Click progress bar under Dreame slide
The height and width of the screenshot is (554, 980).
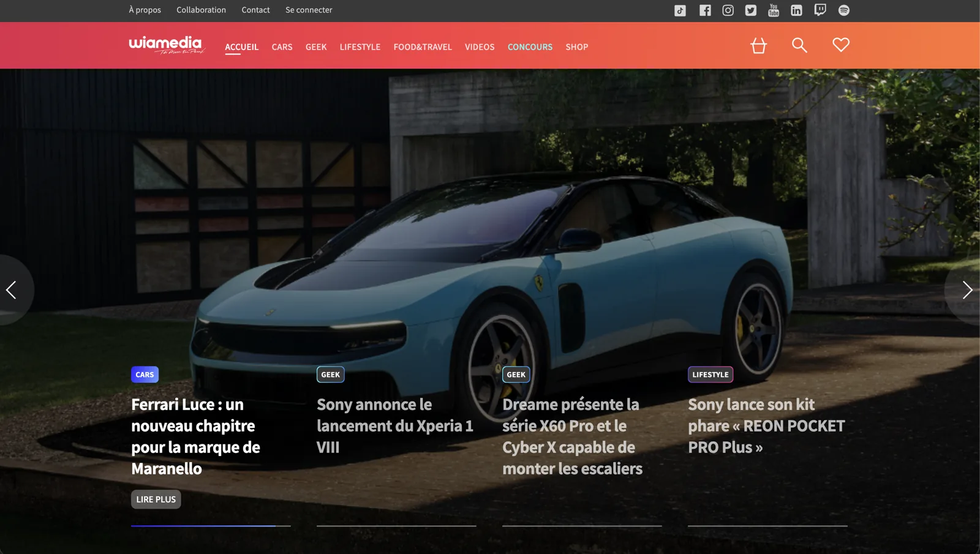[x=582, y=526]
